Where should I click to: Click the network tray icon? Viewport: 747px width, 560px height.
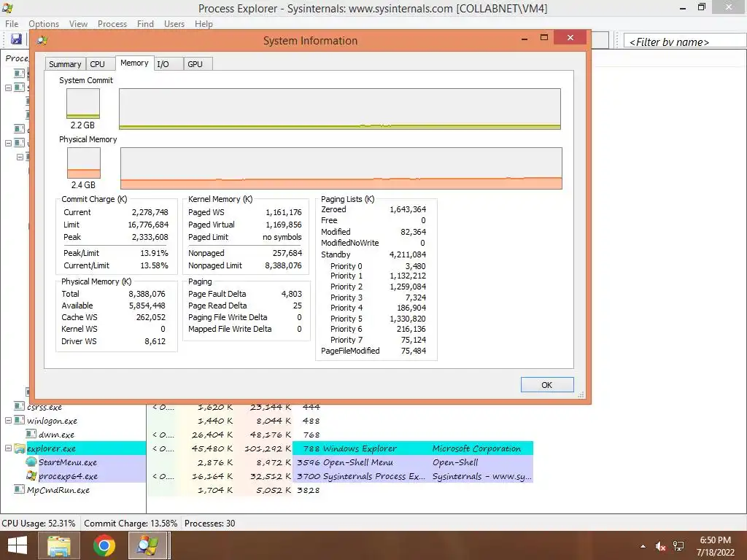pos(678,546)
